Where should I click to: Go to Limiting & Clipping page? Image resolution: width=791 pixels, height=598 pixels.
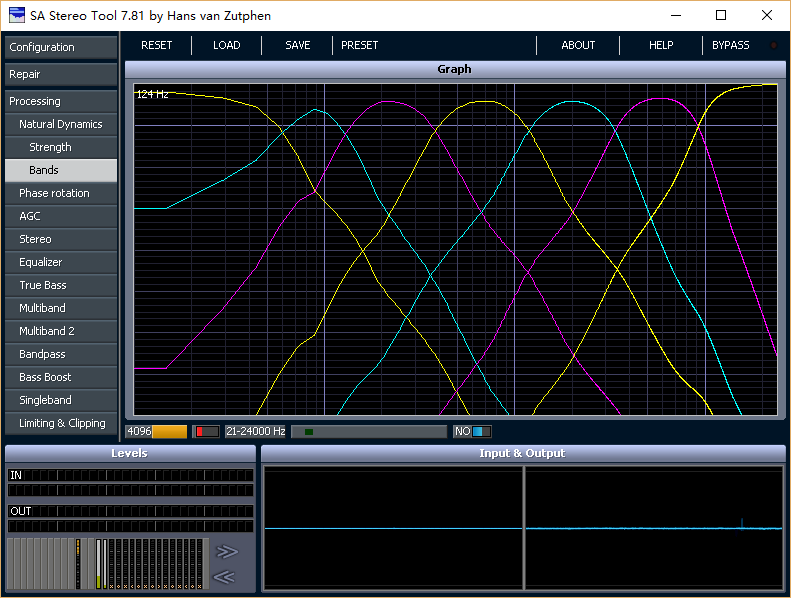pyautogui.click(x=60, y=423)
